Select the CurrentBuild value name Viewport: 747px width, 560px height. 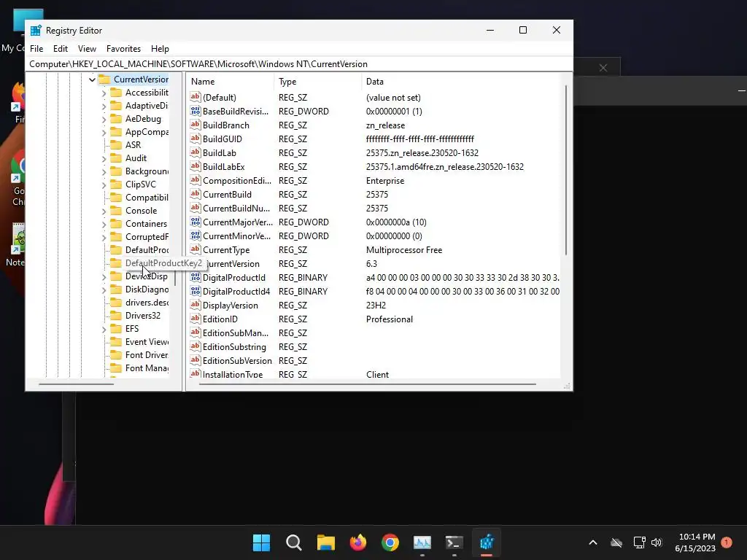click(227, 194)
